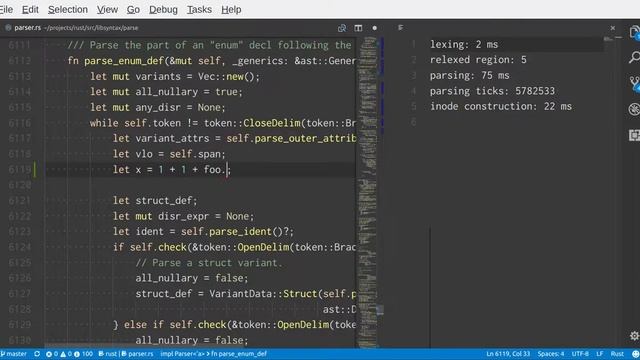Open the Go menu
Screen dimensions: 640x360
[x=133, y=9]
